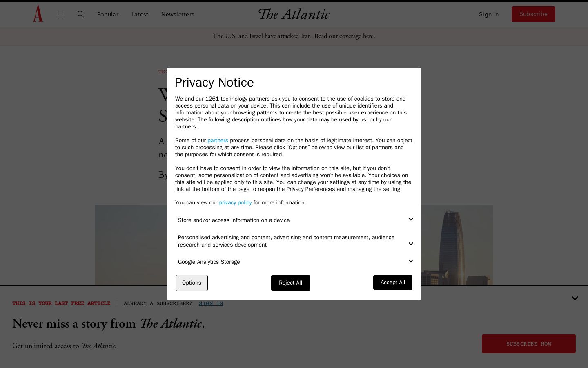This screenshot has height=368, width=588.
Task: Open privacy Options button
Action: click(x=192, y=283)
